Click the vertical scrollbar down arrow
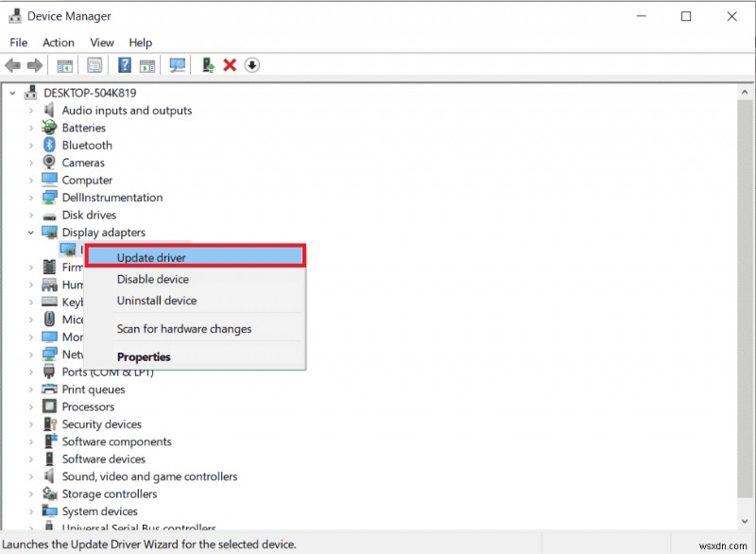 click(746, 521)
